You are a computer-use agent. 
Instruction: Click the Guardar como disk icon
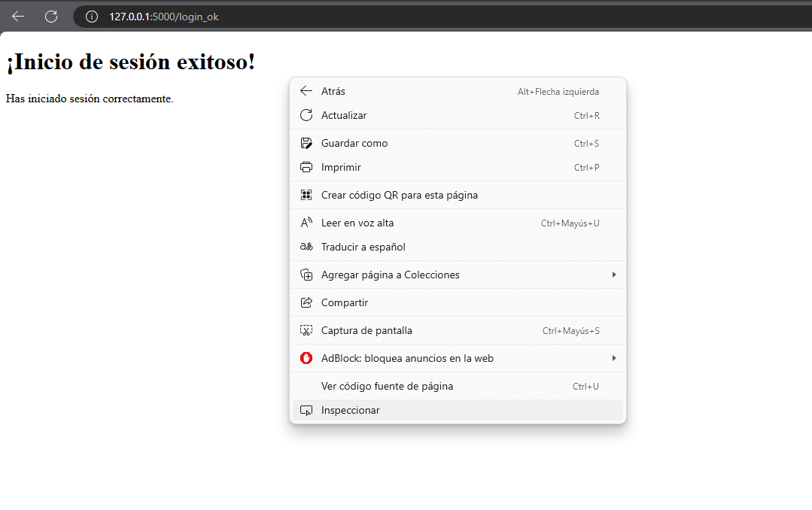pos(306,143)
